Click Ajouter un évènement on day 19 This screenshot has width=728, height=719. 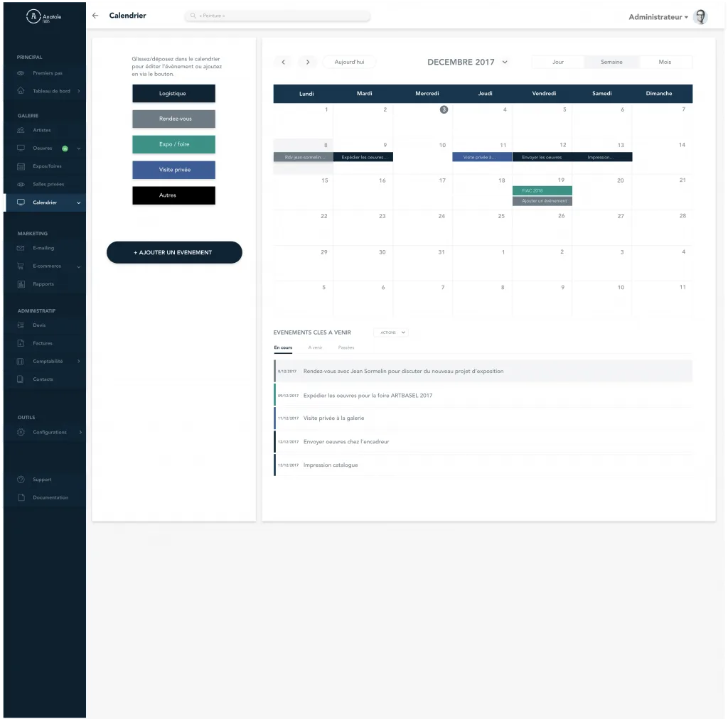coord(542,201)
